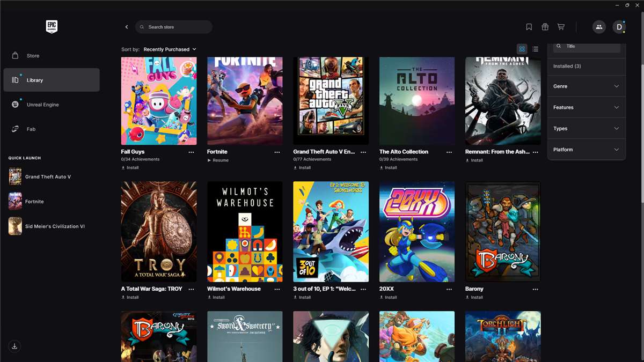Switch to grid view layout

(x=522, y=49)
